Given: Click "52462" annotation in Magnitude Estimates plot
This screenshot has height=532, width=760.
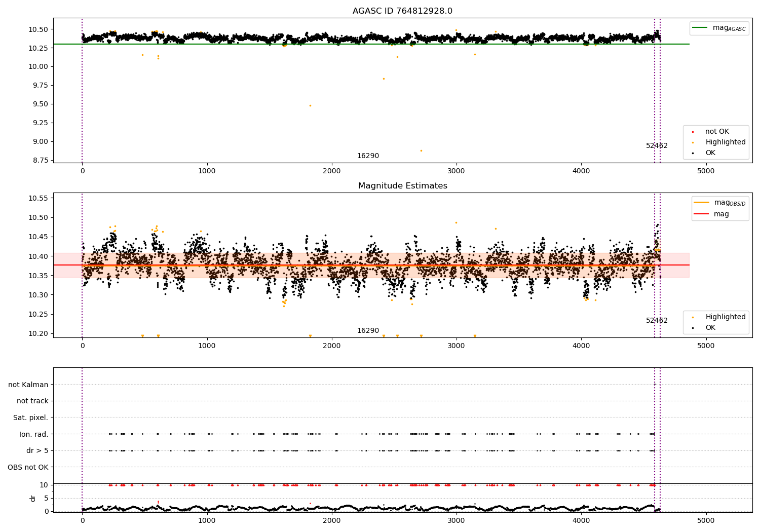Looking at the screenshot, I should point(657,321).
